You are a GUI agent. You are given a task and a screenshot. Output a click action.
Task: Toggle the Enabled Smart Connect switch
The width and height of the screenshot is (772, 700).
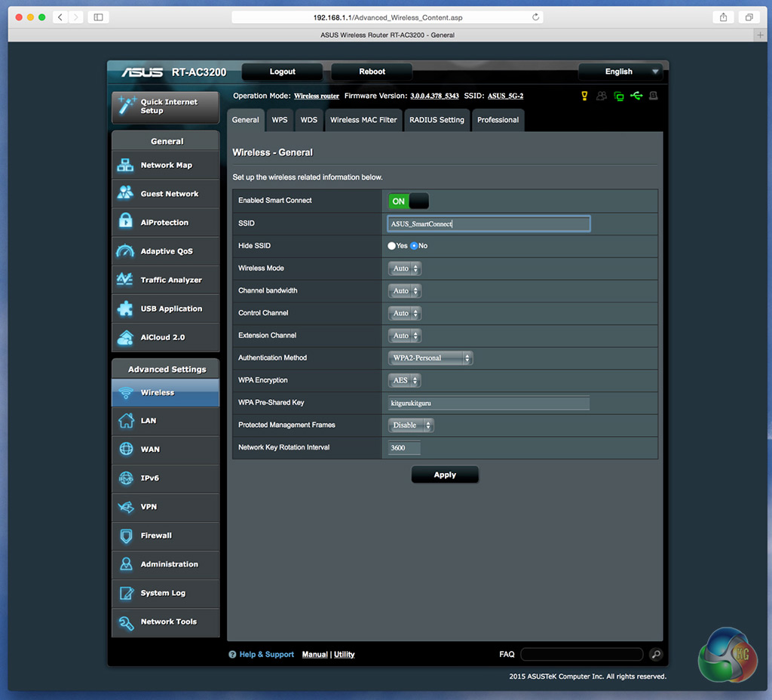coord(408,201)
